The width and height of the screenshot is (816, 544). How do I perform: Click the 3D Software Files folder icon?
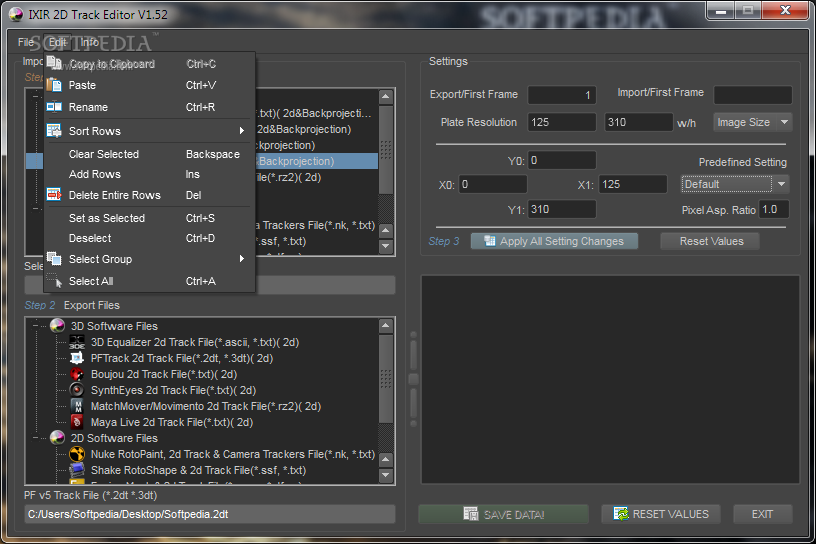pos(57,326)
